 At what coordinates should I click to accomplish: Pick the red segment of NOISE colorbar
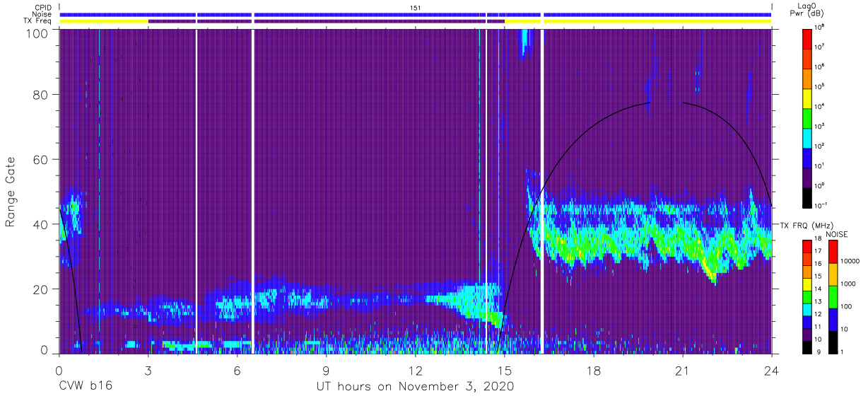tap(833, 252)
